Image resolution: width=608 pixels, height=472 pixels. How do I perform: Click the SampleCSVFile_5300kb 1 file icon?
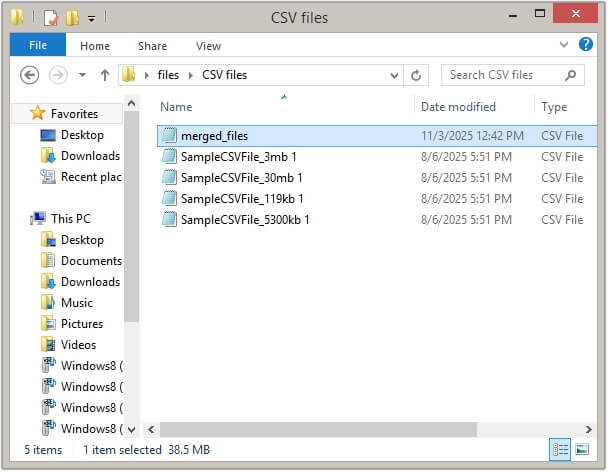169,219
